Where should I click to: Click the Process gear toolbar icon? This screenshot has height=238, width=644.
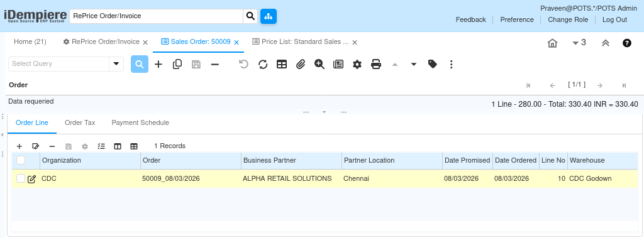357,64
